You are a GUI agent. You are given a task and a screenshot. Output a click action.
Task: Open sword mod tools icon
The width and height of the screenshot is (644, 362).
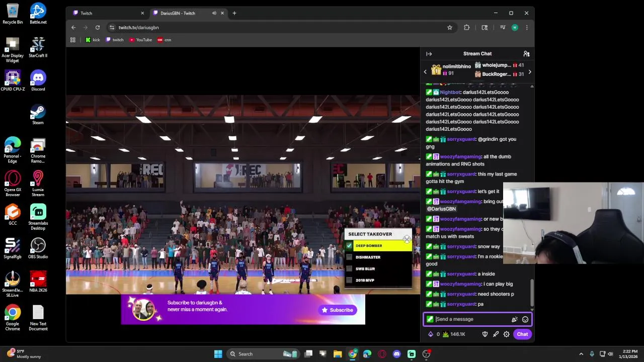coord(496,334)
